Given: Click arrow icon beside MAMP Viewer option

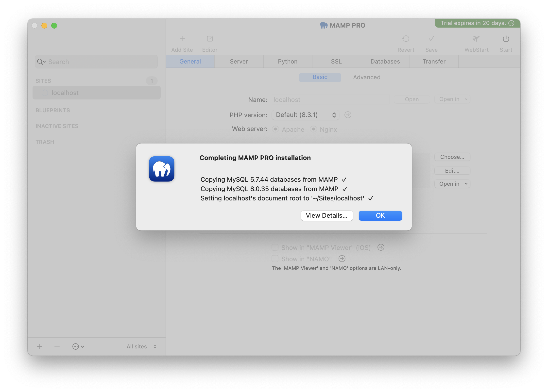Looking at the screenshot, I should point(381,247).
